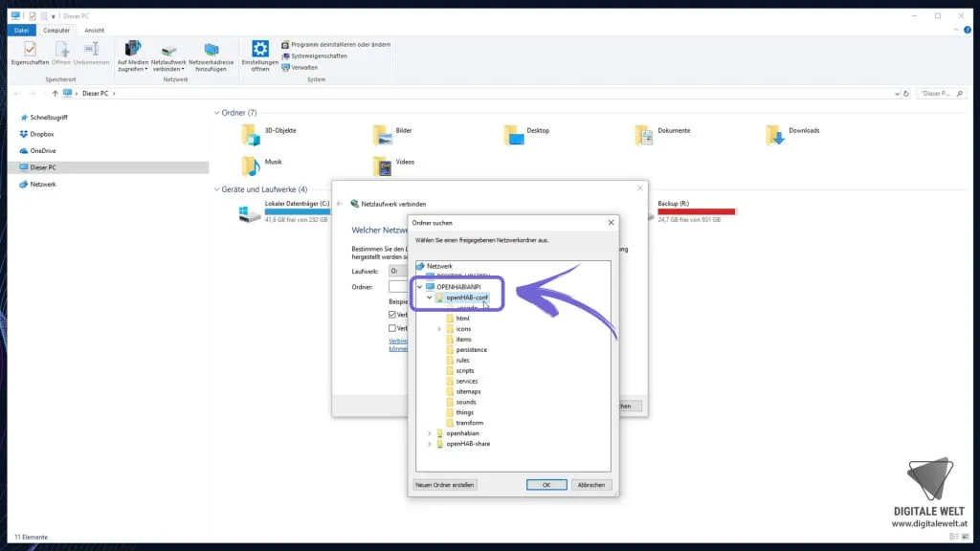Select the persistence folder in tree
Viewport: 980px width, 551px height.
pos(471,350)
